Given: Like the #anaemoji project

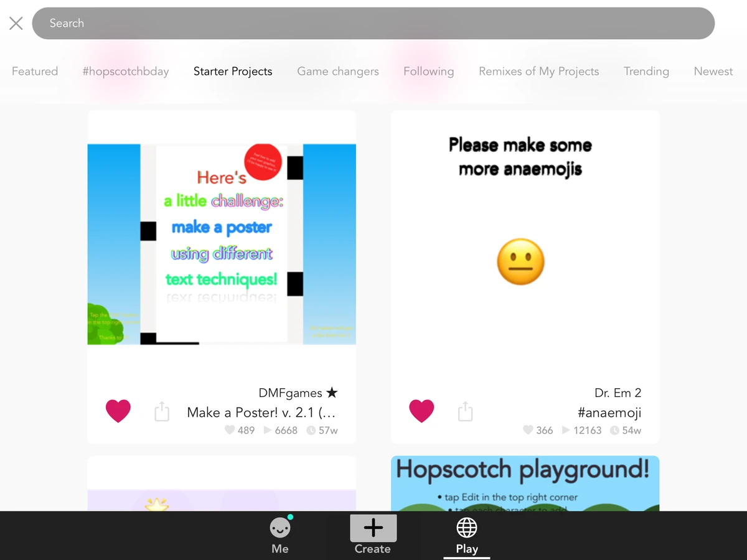Looking at the screenshot, I should coord(421,411).
